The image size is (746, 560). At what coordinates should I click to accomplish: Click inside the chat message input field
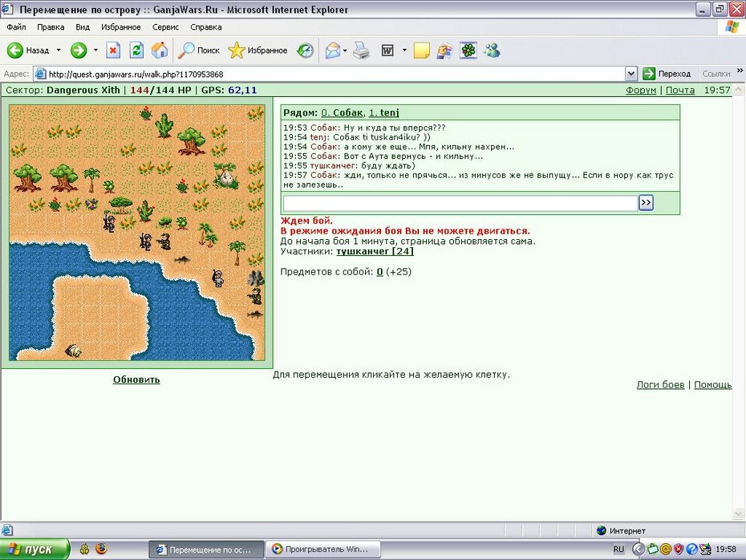click(x=460, y=203)
